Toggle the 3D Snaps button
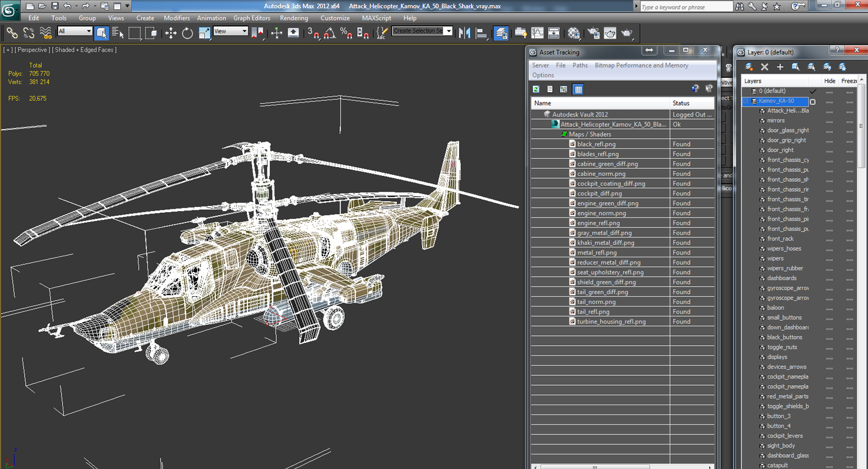Screen dimensions: 868x469 (313, 33)
